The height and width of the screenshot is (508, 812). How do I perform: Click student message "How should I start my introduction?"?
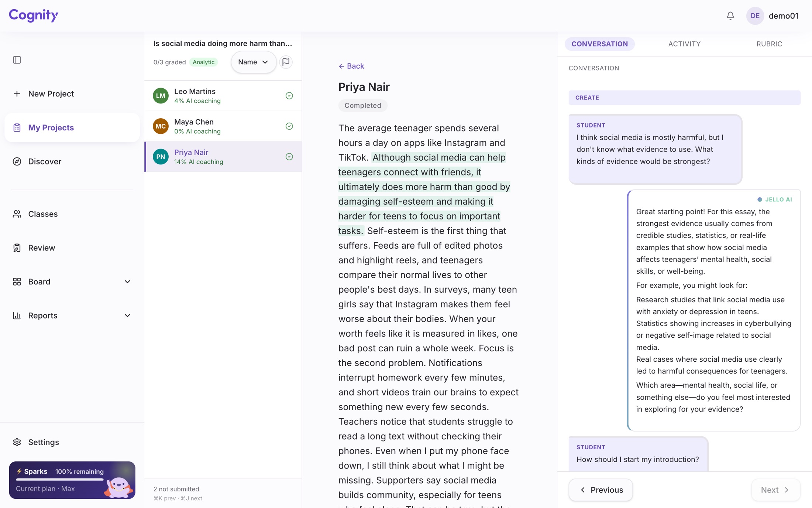[x=637, y=459]
